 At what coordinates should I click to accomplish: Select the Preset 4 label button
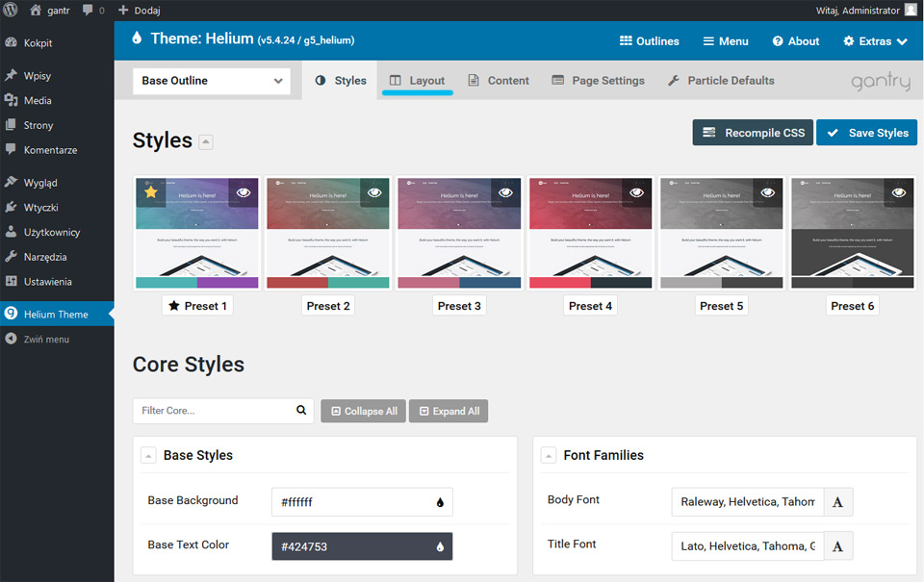pos(590,306)
